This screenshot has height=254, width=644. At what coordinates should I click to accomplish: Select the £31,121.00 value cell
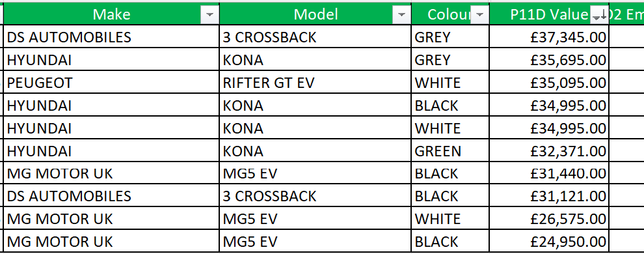[549, 196]
